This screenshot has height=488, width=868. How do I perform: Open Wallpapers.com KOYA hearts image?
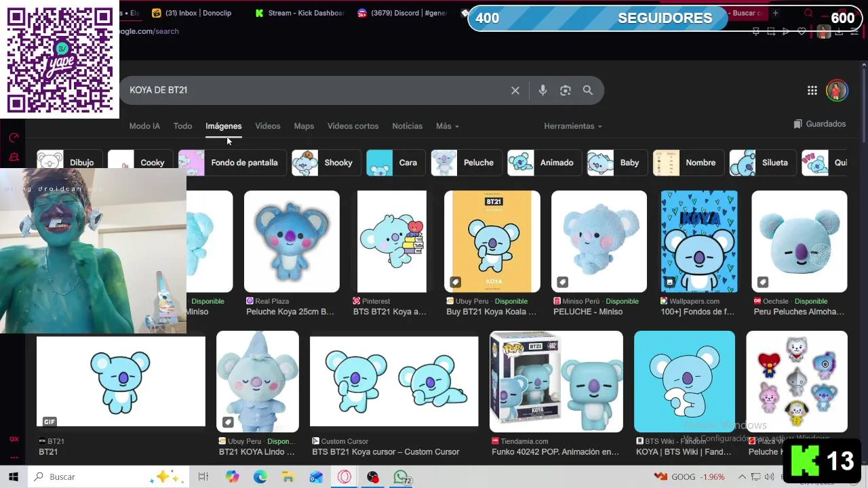(699, 241)
